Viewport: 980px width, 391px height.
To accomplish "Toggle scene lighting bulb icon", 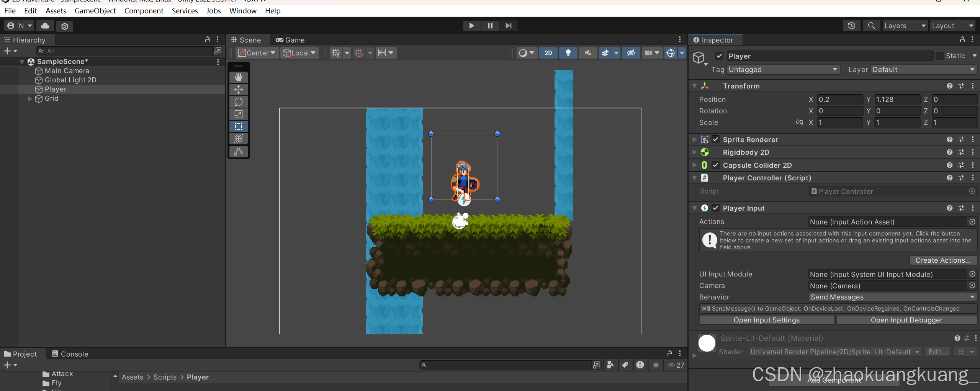I will pos(568,53).
